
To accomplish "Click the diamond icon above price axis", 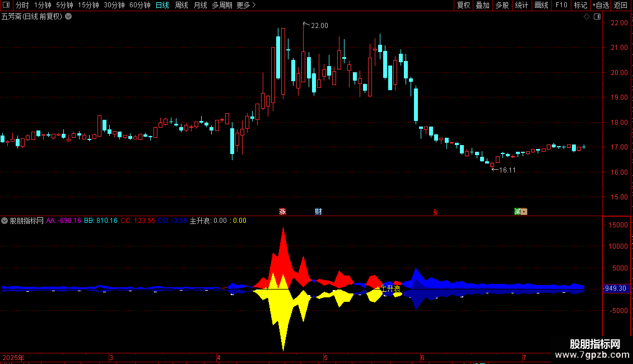I will (587, 17).
